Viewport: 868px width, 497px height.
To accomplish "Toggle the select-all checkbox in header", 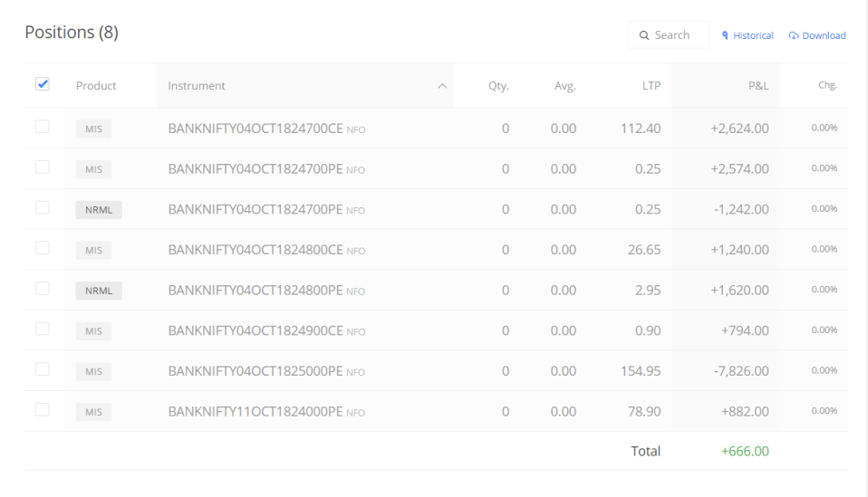I will point(42,84).
